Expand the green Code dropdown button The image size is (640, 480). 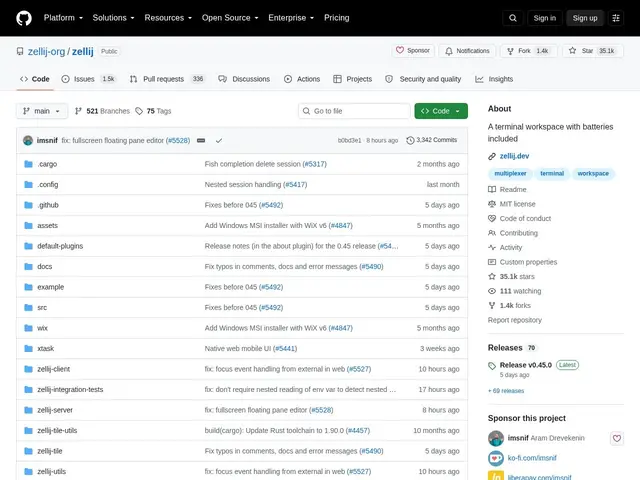point(441,111)
